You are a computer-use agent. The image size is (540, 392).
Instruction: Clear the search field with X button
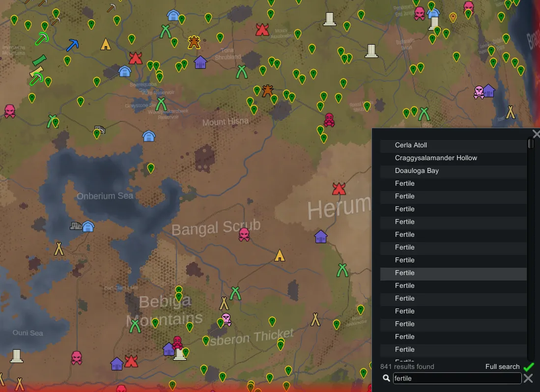tap(528, 378)
